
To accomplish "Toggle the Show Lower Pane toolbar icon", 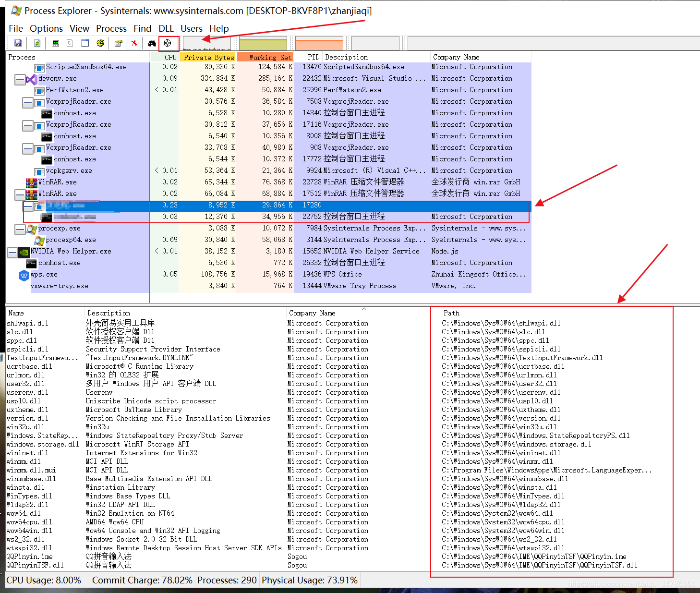I will [x=85, y=43].
